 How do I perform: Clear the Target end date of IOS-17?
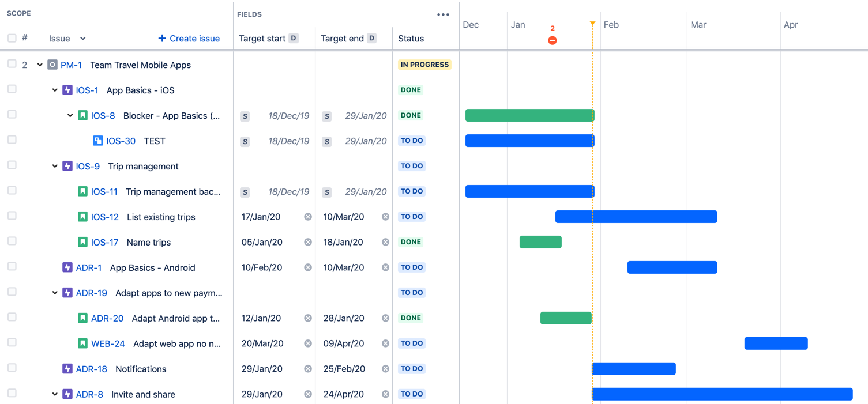coord(385,243)
